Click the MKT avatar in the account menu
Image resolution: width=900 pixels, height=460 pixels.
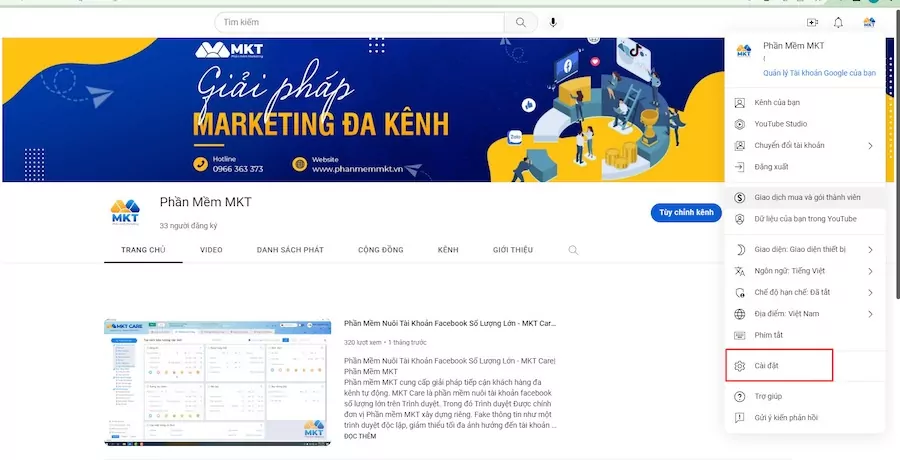[743, 51]
